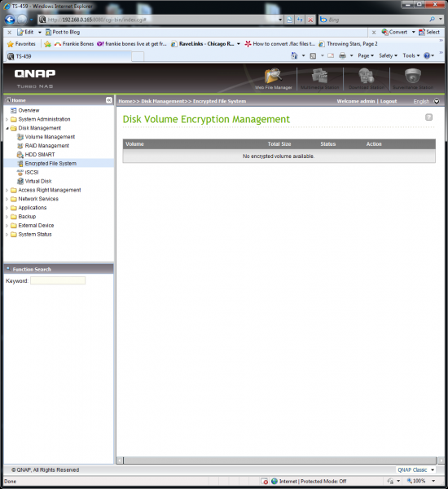Open the zoom level dropdown arrow

[x=433, y=481]
